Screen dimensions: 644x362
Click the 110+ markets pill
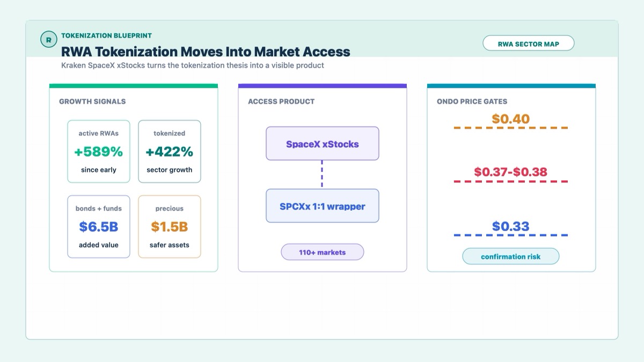pos(323,252)
